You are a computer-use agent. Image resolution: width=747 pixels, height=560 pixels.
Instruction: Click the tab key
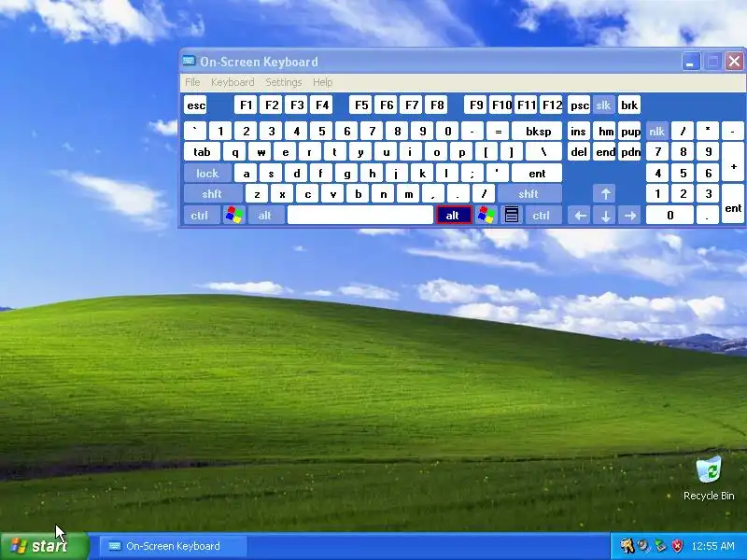pyautogui.click(x=202, y=152)
